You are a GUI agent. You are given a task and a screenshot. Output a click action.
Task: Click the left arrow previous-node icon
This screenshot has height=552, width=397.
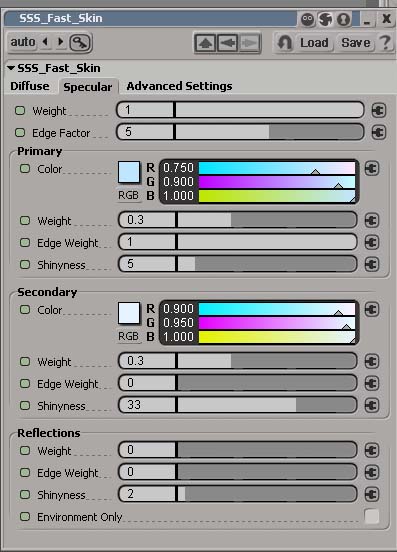227,43
